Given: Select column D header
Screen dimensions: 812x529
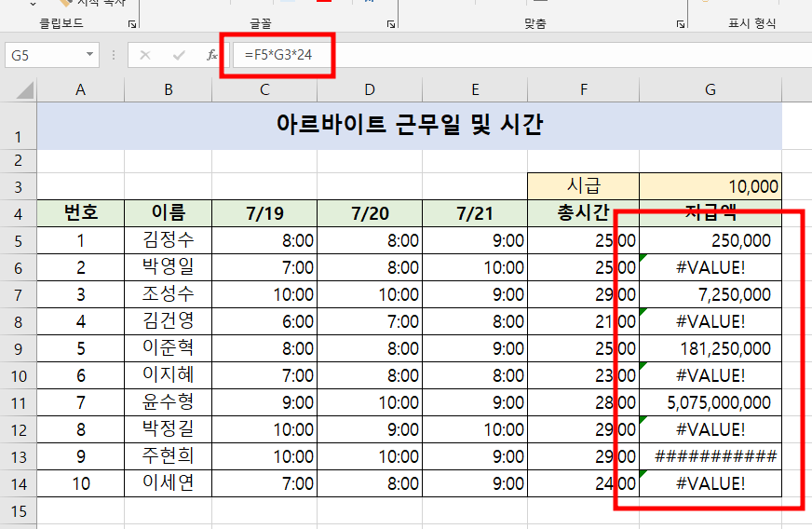Looking at the screenshot, I should coord(370,89).
